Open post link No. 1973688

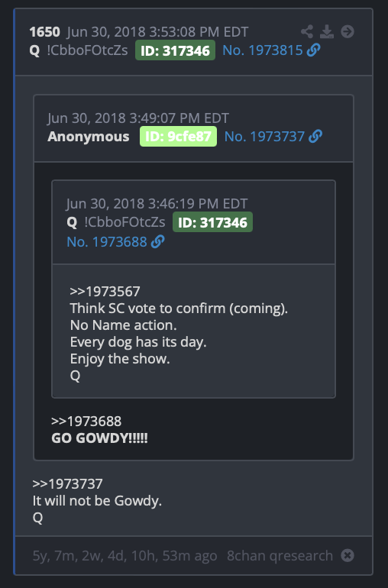(107, 242)
